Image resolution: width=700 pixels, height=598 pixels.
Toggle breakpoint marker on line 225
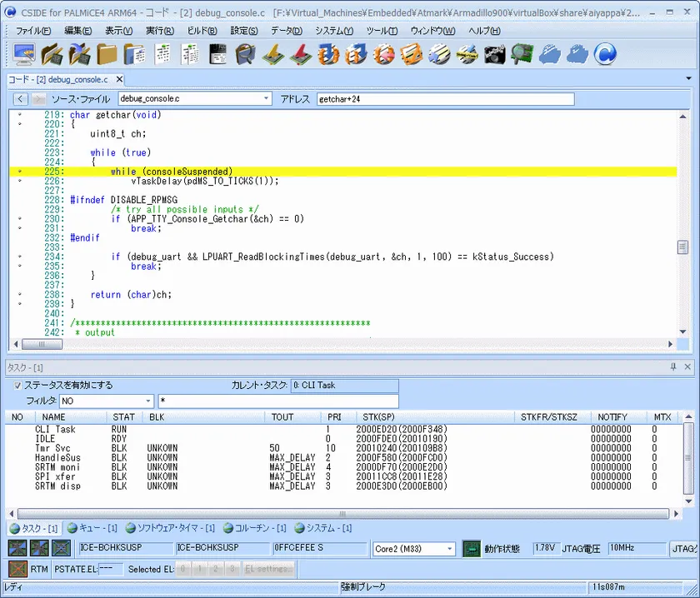click(20, 171)
